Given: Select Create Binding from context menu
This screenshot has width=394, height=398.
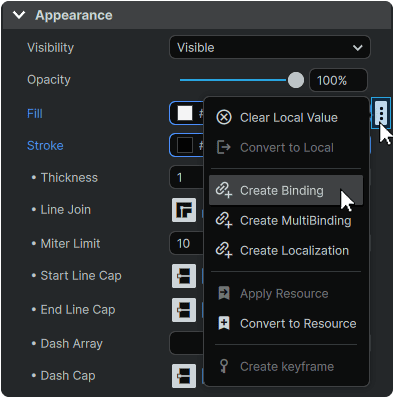Looking at the screenshot, I should click(x=286, y=190).
